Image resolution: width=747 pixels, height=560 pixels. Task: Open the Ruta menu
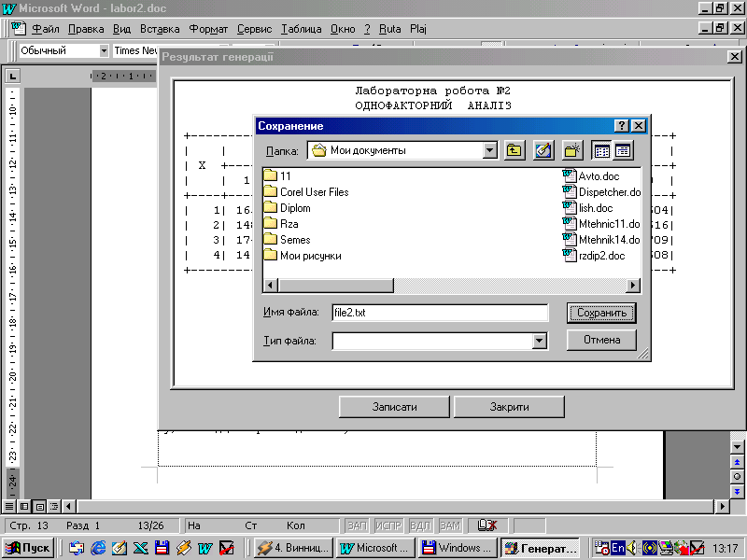coord(389,29)
